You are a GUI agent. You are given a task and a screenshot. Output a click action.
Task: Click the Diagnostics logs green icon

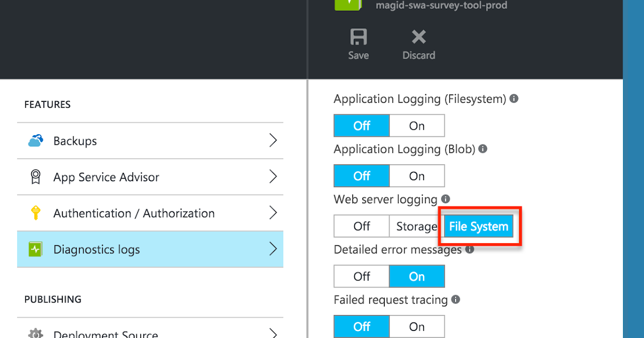[x=35, y=249]
